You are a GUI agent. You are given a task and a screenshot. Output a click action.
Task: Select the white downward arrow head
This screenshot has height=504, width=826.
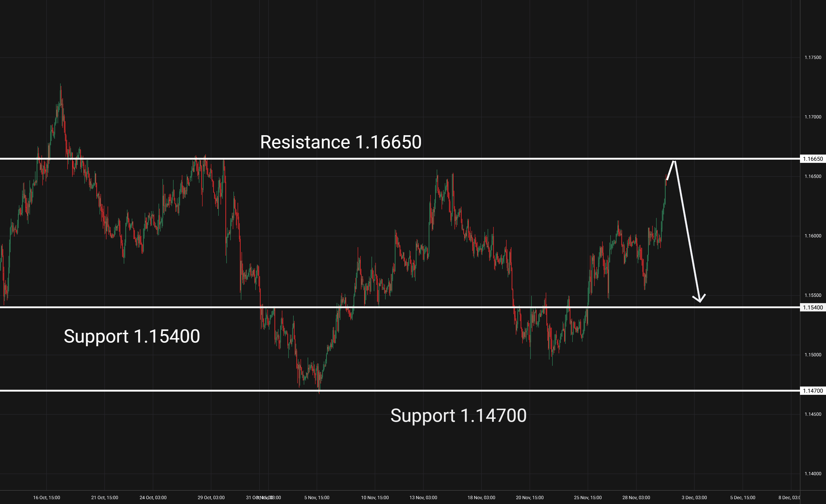coord(699,299)
